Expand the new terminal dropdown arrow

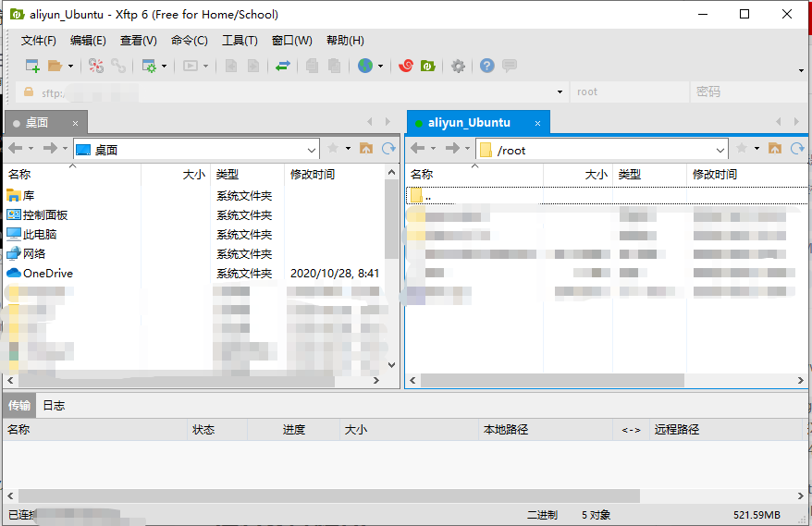tap(205, 67)
